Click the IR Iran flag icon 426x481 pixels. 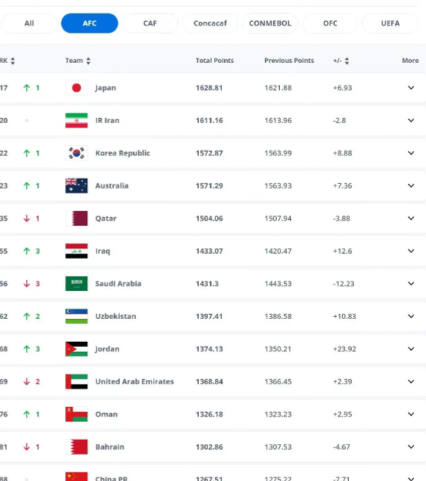[76, 121]
